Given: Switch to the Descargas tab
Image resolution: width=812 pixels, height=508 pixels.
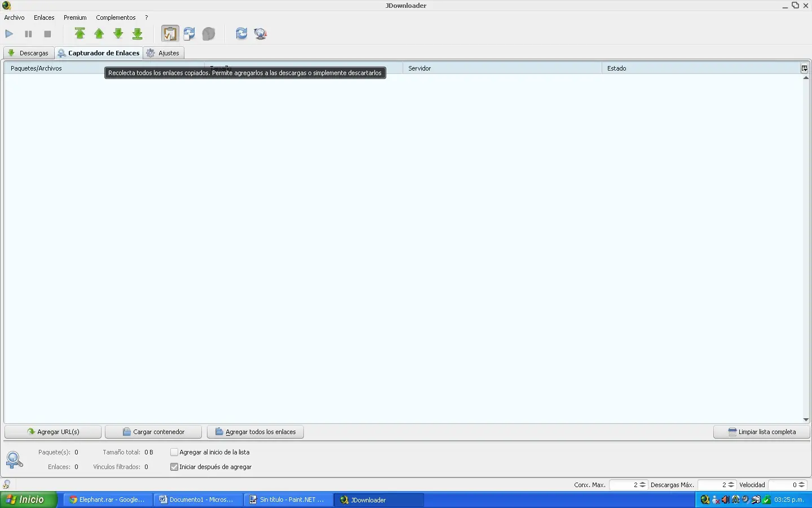Looking at the screenshot, I should pyautogui.click(x=29, y=53).
